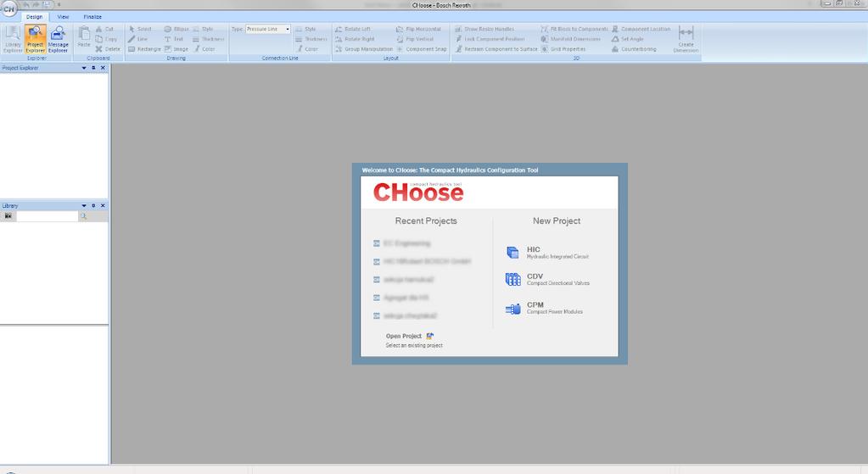Click Rotate Right in Layout
The width and height of the screenshot is (868, 474).
(x=355, y=39)
